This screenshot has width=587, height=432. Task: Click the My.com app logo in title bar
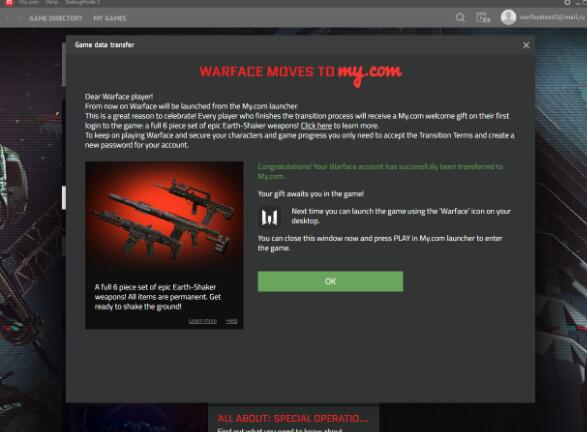coord(8,3)
